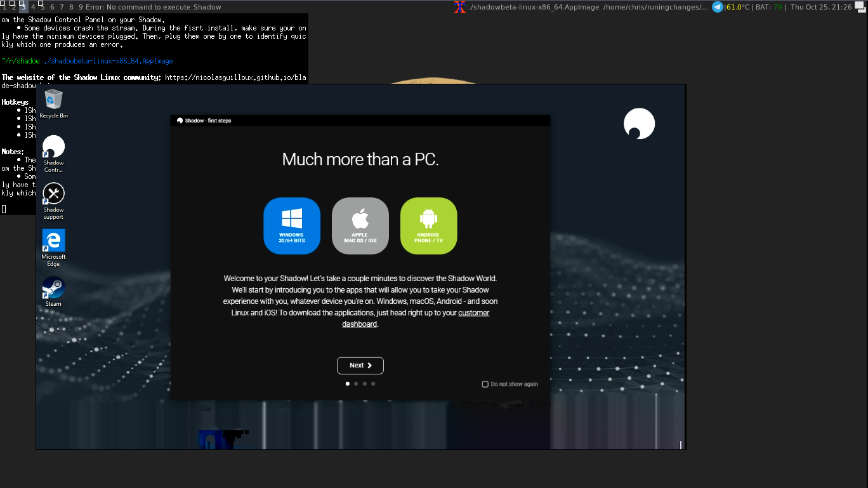Click the terminal command line ./shadowbeta-linux-x86_64.AppImage

tap(108, 61)
